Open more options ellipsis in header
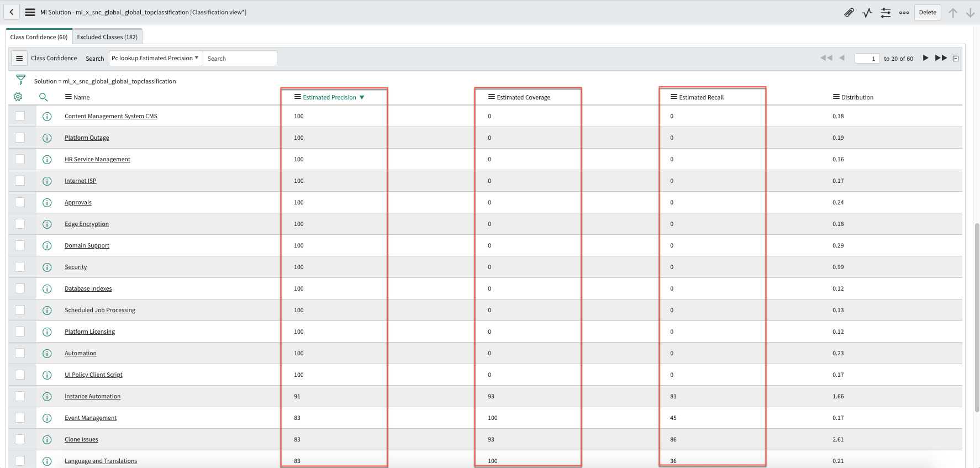 (x=904, y=12)
